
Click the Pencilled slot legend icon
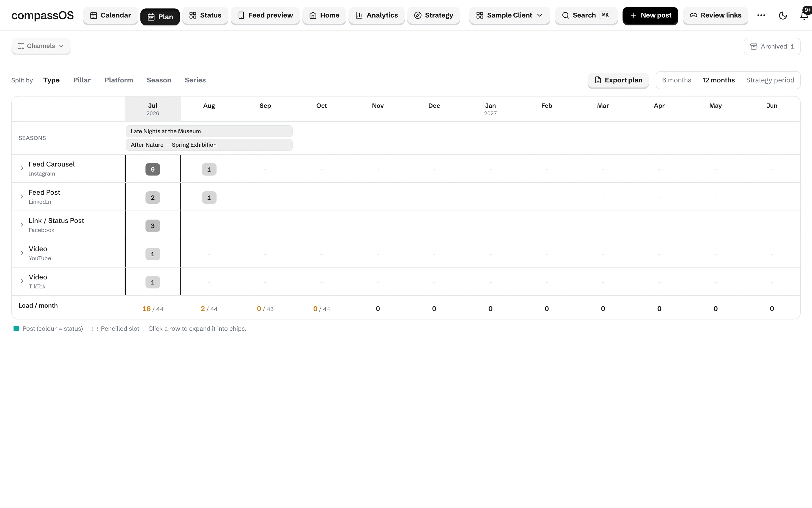click(95, 329)
